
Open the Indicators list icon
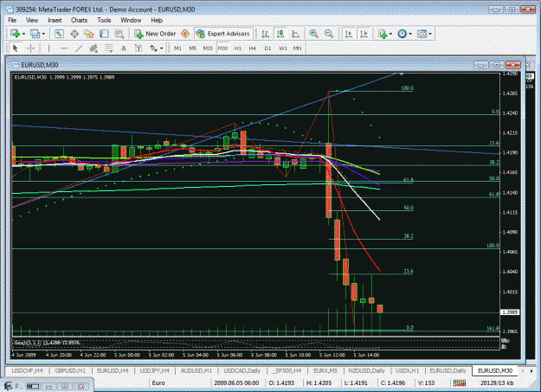click(x=383, y=34)
